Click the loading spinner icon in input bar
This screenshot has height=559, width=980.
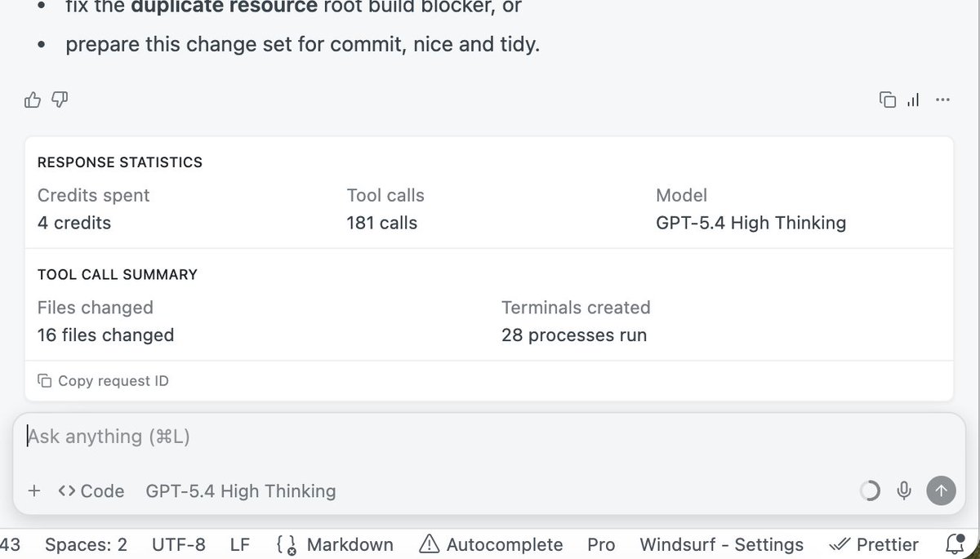[x=870, y=490]
